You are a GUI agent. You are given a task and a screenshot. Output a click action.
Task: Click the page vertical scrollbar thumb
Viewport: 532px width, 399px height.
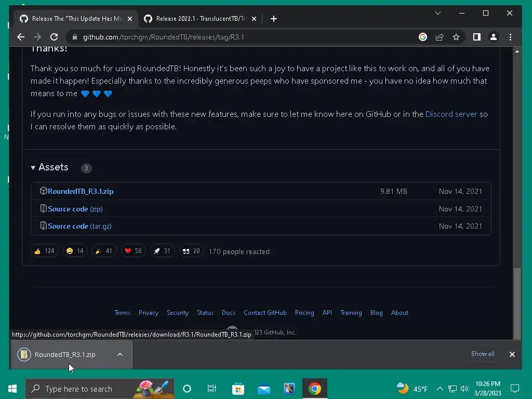[517, 303]
